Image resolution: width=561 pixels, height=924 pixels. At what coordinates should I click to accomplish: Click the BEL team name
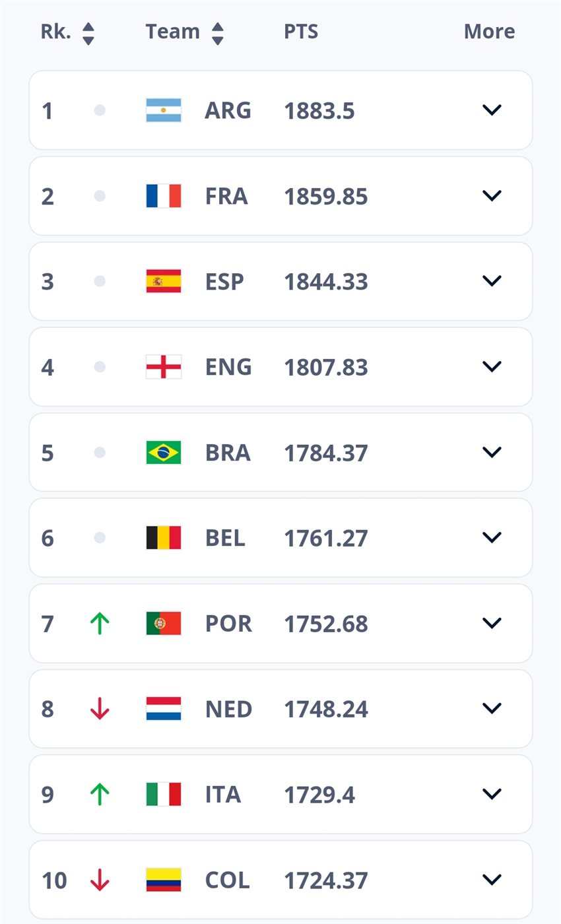[225, 538]
